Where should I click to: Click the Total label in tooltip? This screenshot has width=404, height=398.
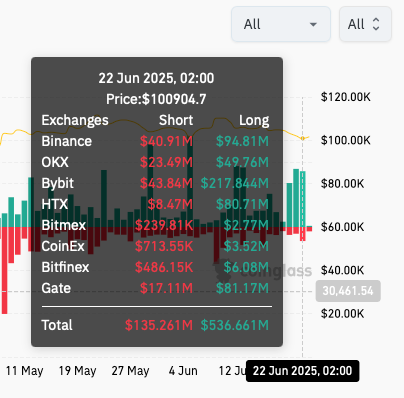(x=57, y=325)
